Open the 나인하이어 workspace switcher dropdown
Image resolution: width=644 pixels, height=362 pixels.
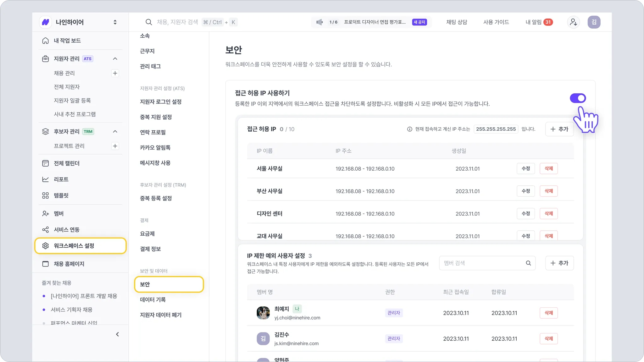pyautogui.click(x=115, y=22)
